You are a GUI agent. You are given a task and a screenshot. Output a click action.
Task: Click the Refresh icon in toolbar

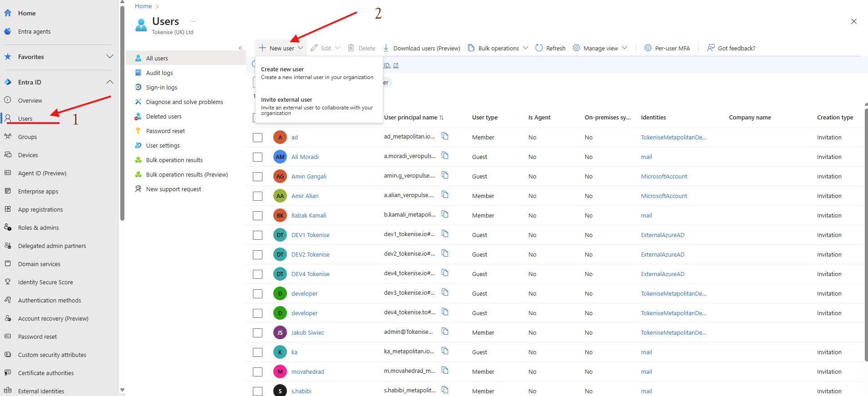tap(539, 48)
